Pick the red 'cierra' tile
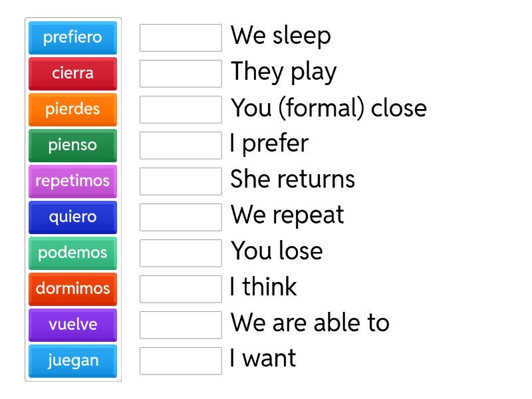Screen dimensions: 532x399 click(72, 73)
